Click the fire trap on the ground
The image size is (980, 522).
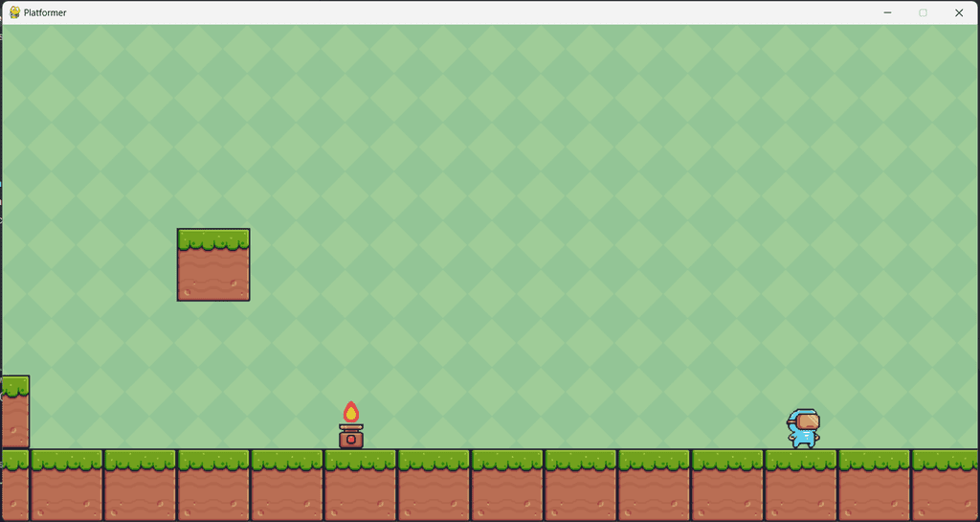(351, 424)
